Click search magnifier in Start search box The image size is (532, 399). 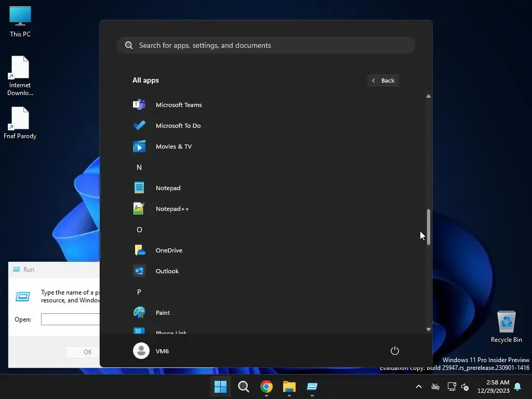tap(129, 45)
